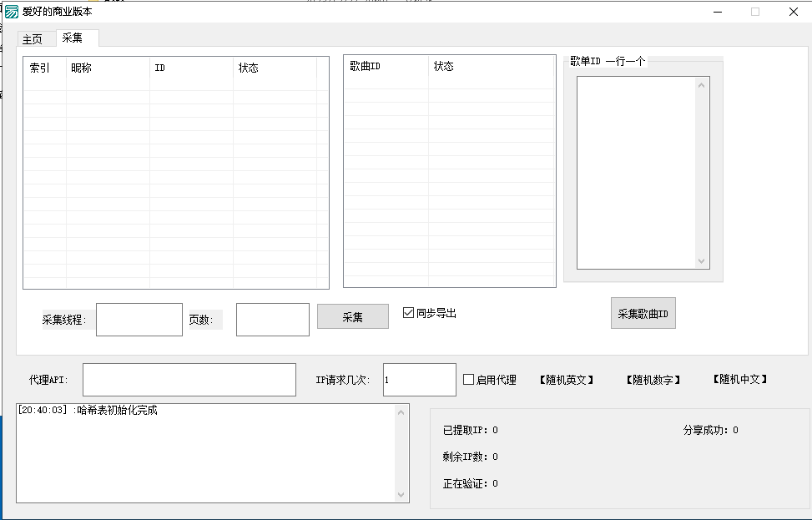The height and width of the screenshot is (520, 812).
Task: Switch to the 主页 tab
Action: 33,39
